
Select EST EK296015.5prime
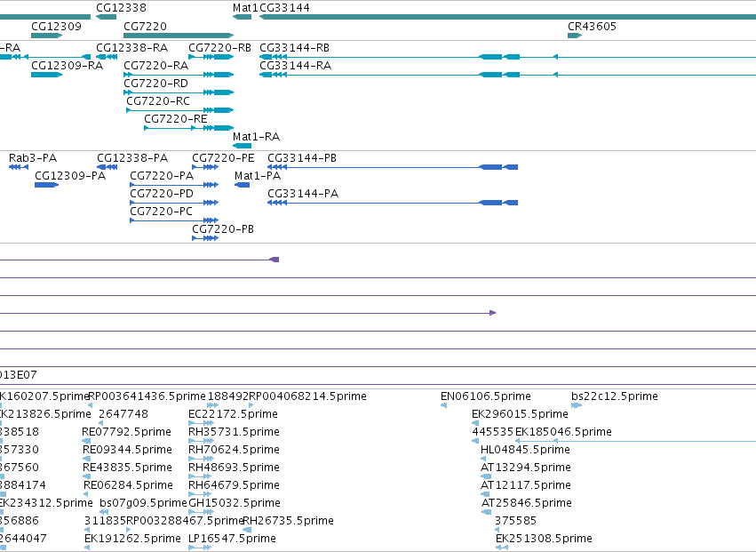coord(520,414)
